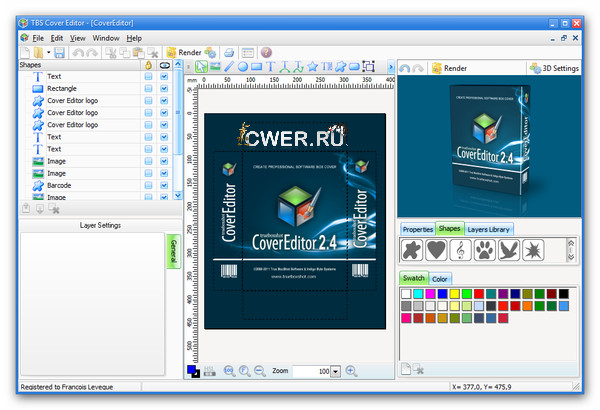Choose the star shape tool
600x410 pixels.
pos(312,67)
